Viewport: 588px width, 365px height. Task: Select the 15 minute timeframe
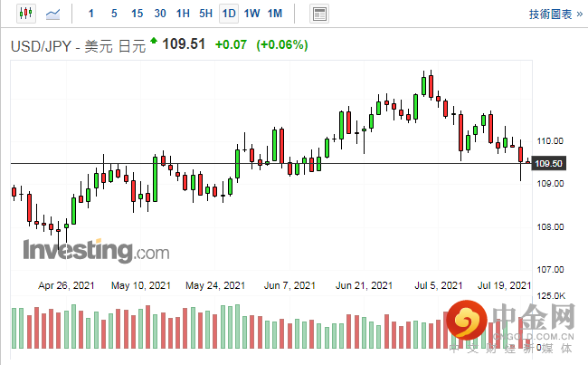tap(137, 14)
